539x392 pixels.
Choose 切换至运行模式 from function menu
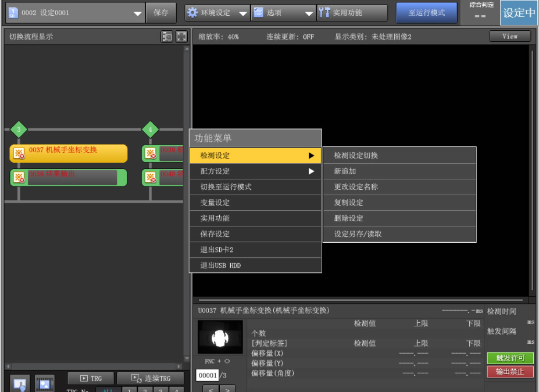pos(255,187)
